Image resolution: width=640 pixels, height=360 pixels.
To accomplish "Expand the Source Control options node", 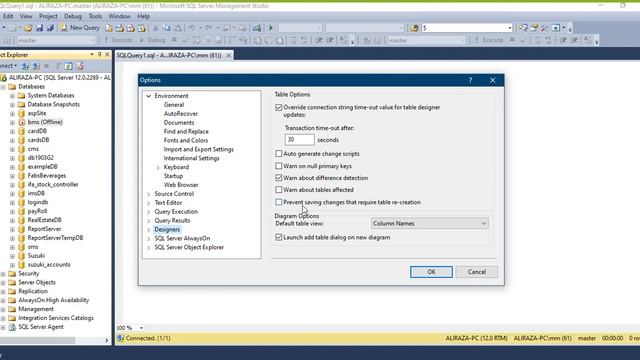I will tap(149, 194).
